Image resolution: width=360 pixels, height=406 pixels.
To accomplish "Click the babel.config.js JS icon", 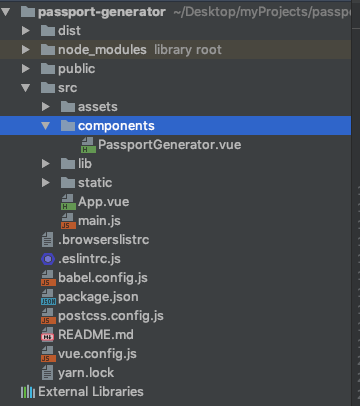I will [x=48, y=278].
